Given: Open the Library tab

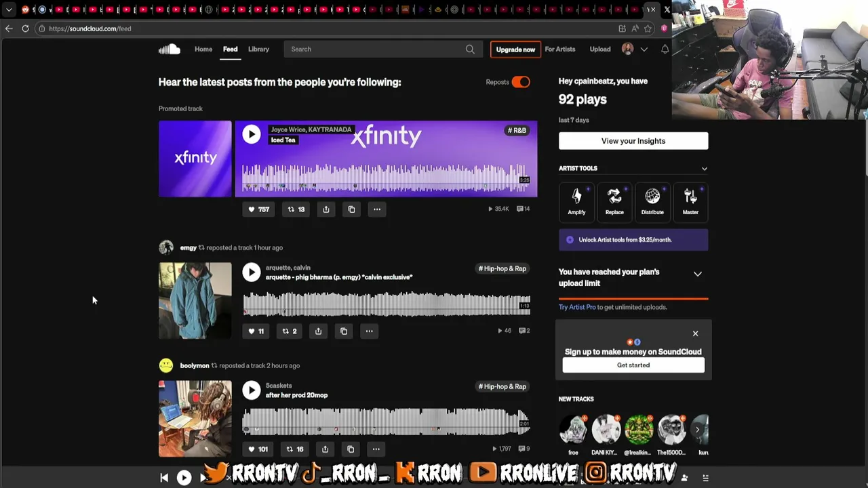Looking at the screenshot, I should click(258, 49).
